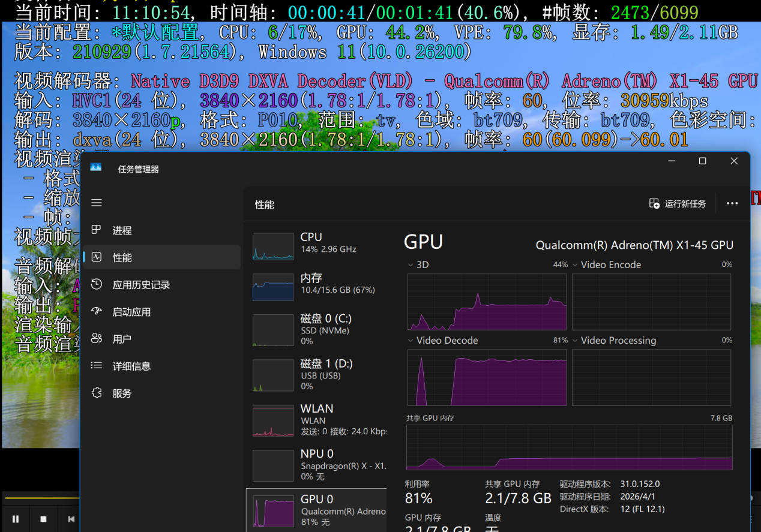Screen dimensions: 761x532
Task: Select 磁盘 1 (D:) USB item
Action: (316, 374)
